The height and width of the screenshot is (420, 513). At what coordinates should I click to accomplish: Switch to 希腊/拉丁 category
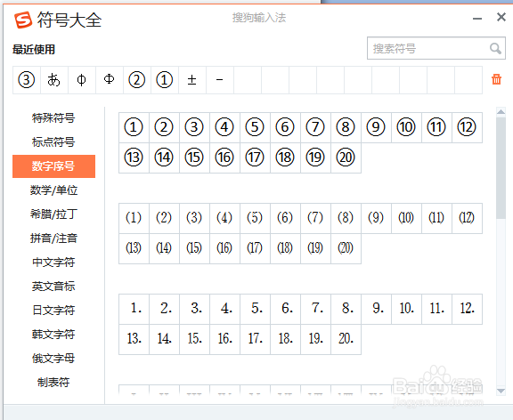[x=53, y=214]
